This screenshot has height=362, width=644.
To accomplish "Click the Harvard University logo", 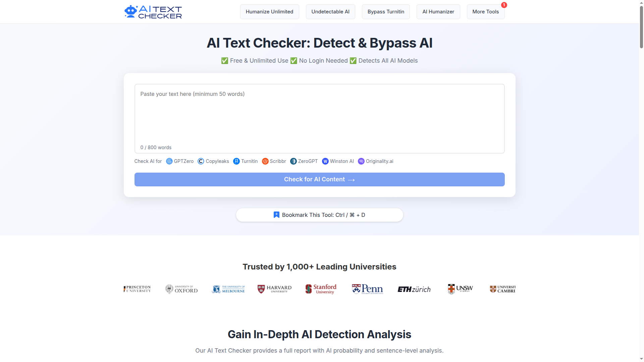I will coord(274,289).
